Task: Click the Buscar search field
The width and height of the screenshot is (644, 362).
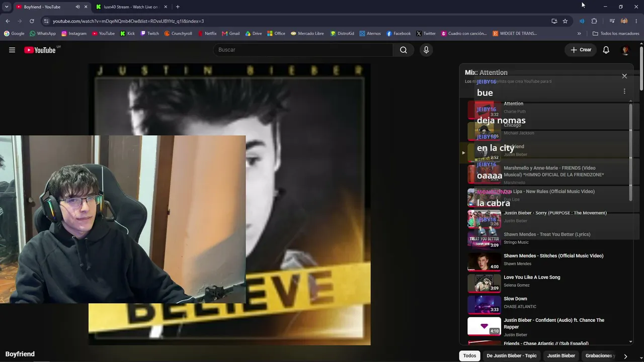Action: coord(303,50)
